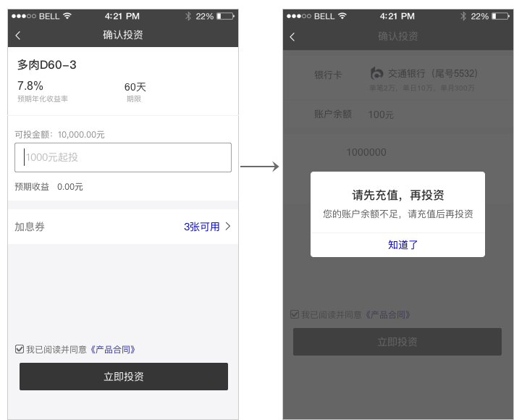This screenshot has width=514, height=420.
Task: Tap 知道了 to dismiss the dialog
Action: [x=403, y=245]
